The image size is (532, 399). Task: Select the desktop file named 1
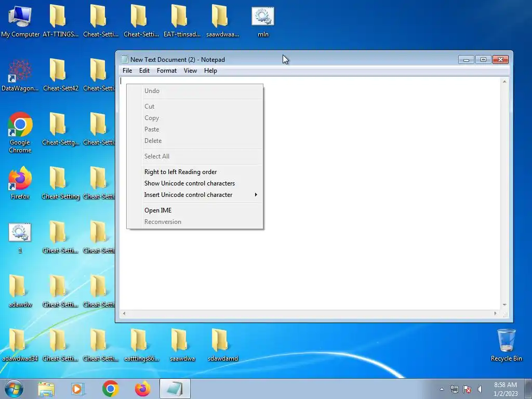point(20,237)
